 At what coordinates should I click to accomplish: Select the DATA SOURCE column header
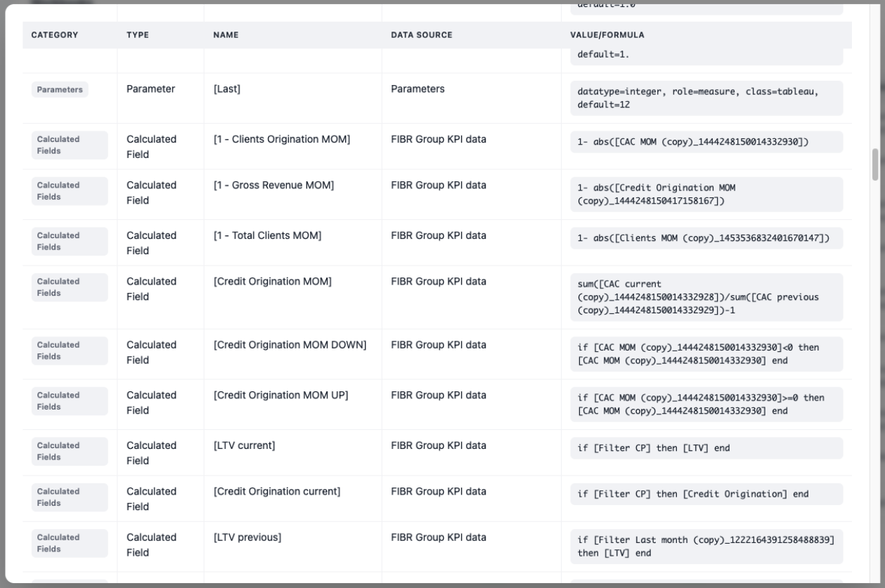pyautogui.click(x=420, y=34)
